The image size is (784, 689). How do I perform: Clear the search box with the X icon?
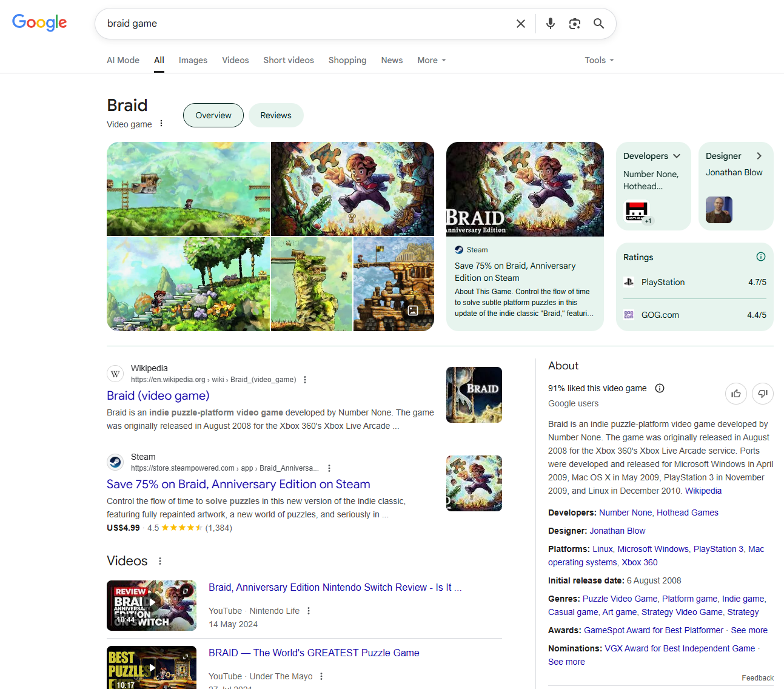point(521,24)
